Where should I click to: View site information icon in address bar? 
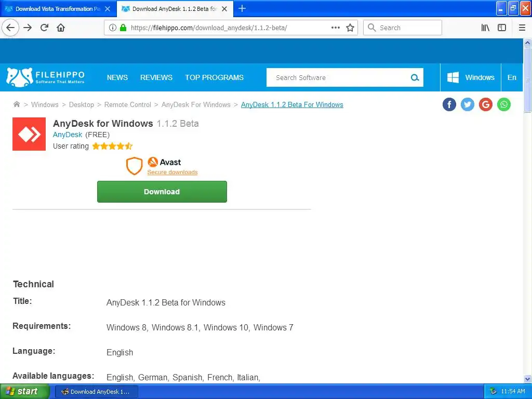[x=113, y=28]
